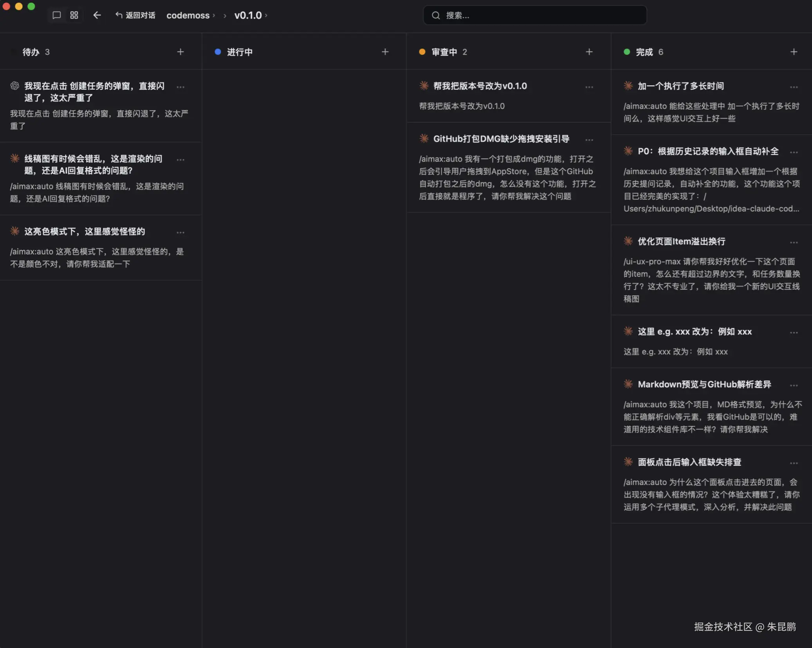
Task: Open more options for 优化页面Item溢出换行 card
Action: 794,243
